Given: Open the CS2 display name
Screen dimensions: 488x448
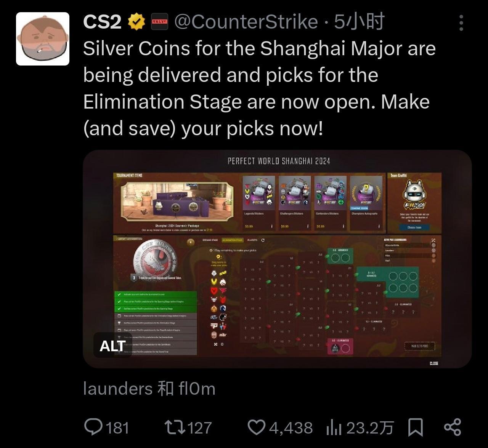Looking at the screenshot, I should tap(102, 22).
